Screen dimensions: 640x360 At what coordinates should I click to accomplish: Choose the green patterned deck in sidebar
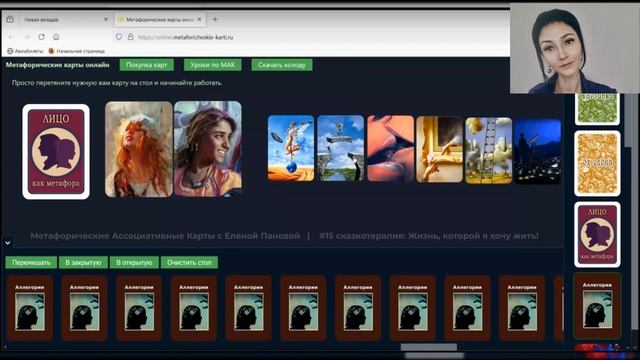597,109
